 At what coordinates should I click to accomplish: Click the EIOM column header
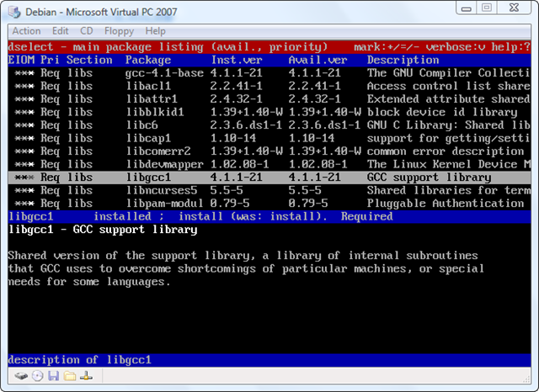pyautogui.click(x=21, y=60)
